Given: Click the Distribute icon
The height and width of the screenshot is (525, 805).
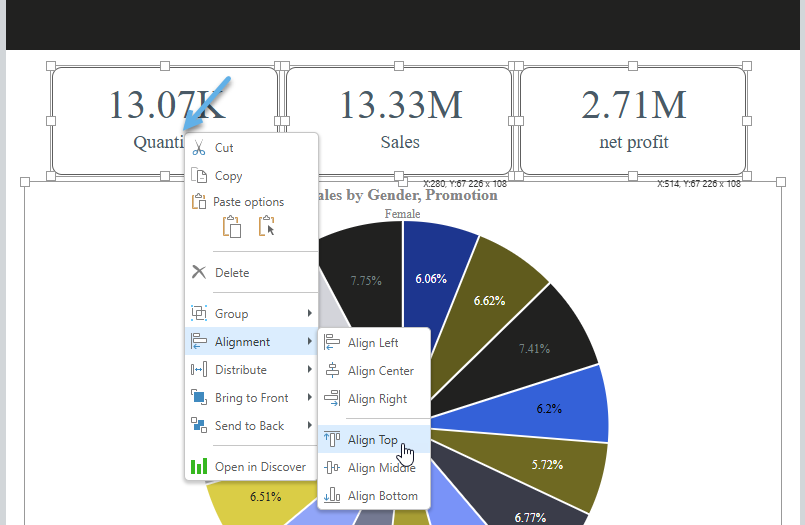Looking at the screenshot, I should pyautogui.click(x=199, y=369).
